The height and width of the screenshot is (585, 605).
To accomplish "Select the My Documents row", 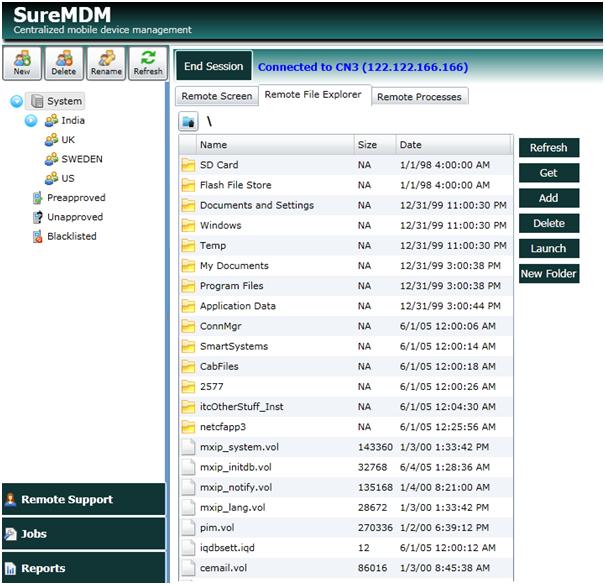I will coord(346,266).
